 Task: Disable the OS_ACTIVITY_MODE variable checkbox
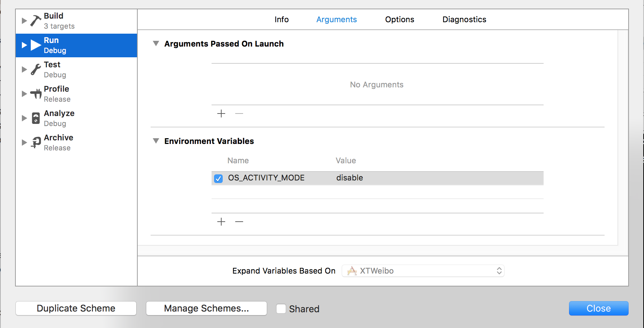218,178
